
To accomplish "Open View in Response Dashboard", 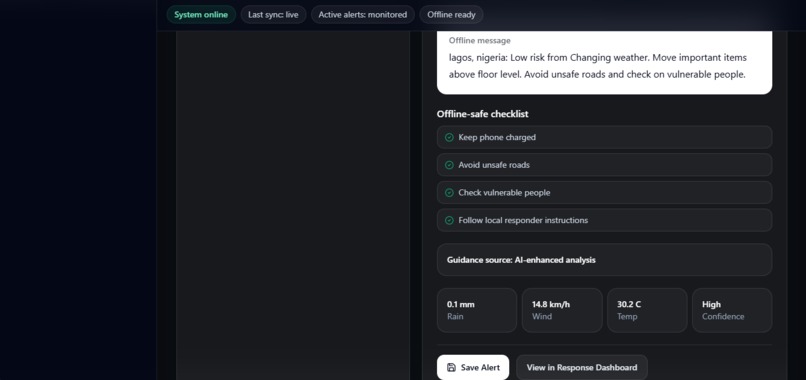I will (x=582, y=367).
